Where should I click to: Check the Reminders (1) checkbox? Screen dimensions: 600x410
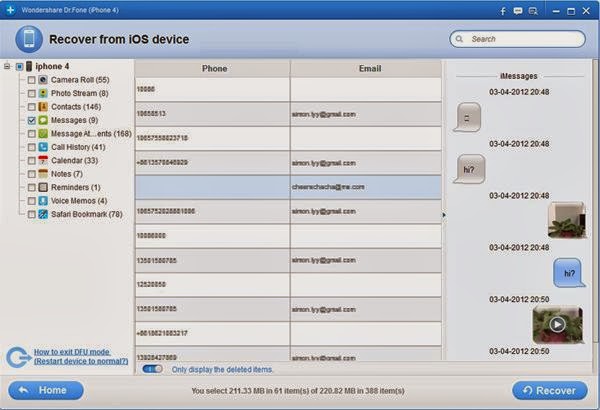pyautogui.click(x=31, y=188)
